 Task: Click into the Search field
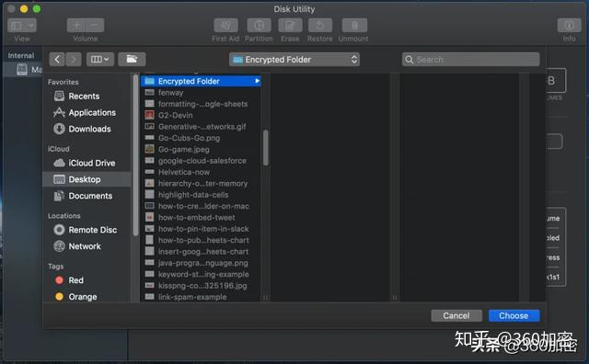(x=471, y=60)
